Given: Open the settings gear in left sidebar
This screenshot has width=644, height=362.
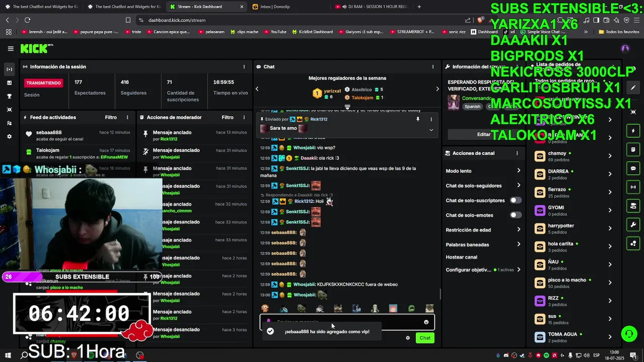Looking at the screenshot, I should tap(9, 137).
